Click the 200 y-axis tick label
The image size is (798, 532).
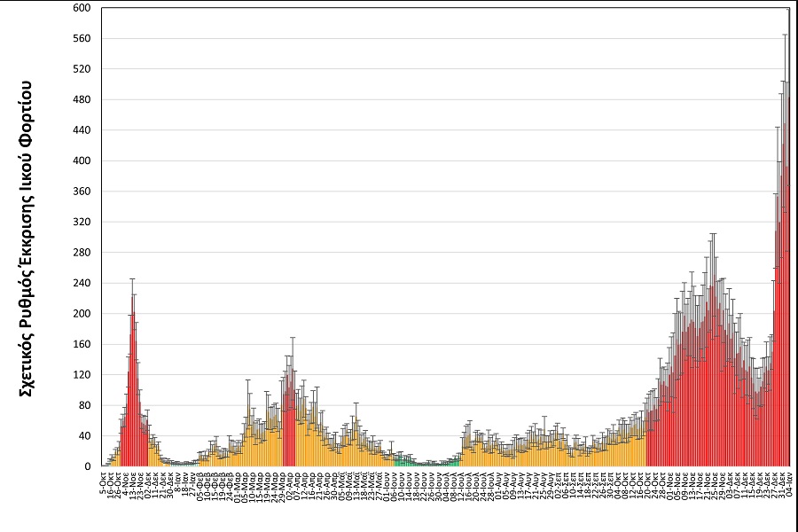pyautogui.click(x=82, y=314)
